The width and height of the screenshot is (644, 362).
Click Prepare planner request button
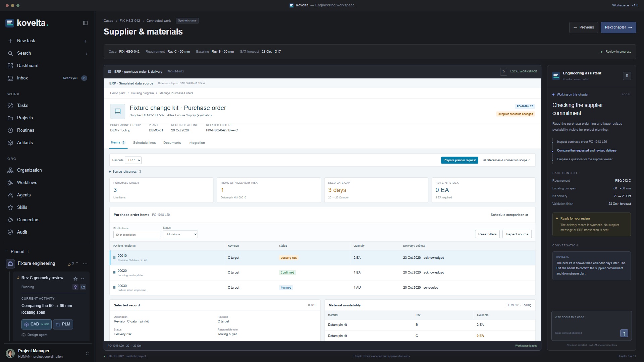460,160
